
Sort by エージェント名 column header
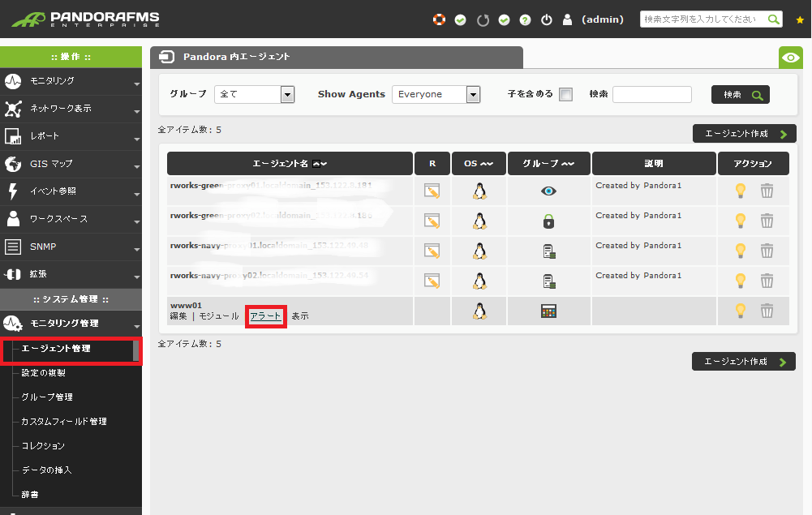[290, 164]
